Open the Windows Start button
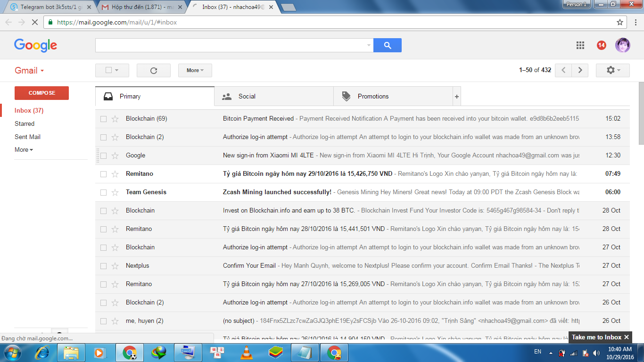The image size is (644, 362). point(13,353)
